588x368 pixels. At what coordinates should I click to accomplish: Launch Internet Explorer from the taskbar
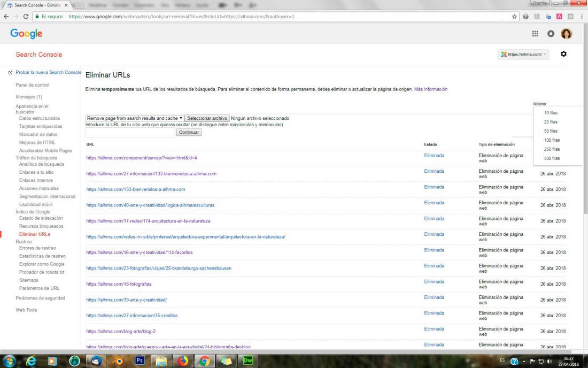tap(31, 361)
